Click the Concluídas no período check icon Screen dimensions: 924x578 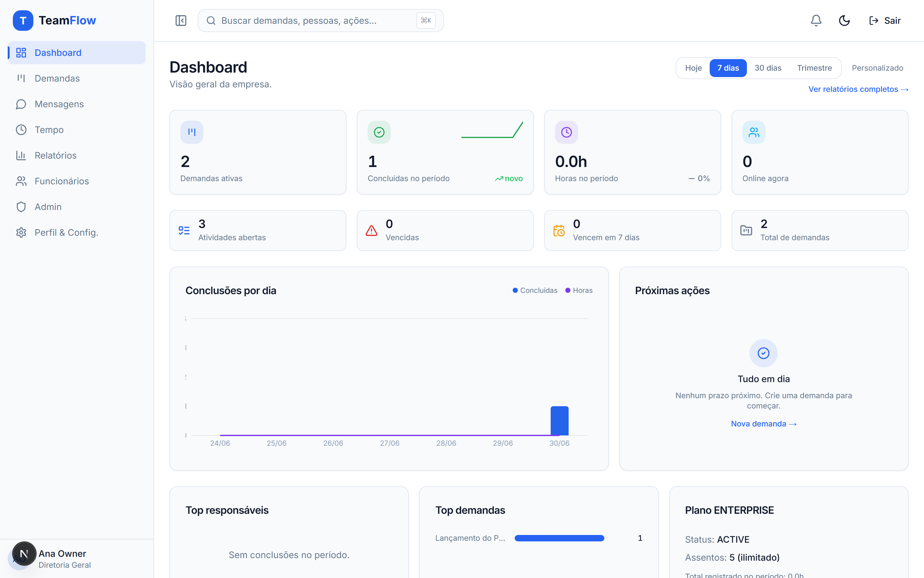click(x=379, y=132)
